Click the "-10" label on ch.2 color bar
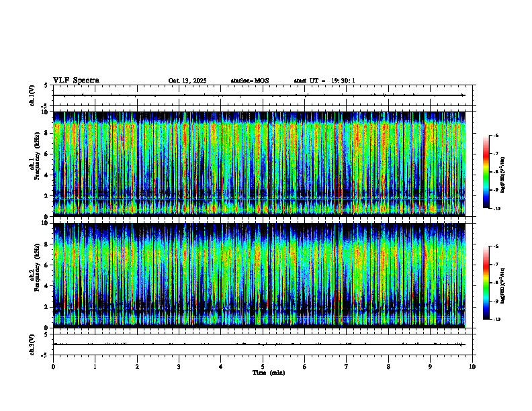This screenshot has height=411, width=532. pyautogui.click(x=496, y=320)
